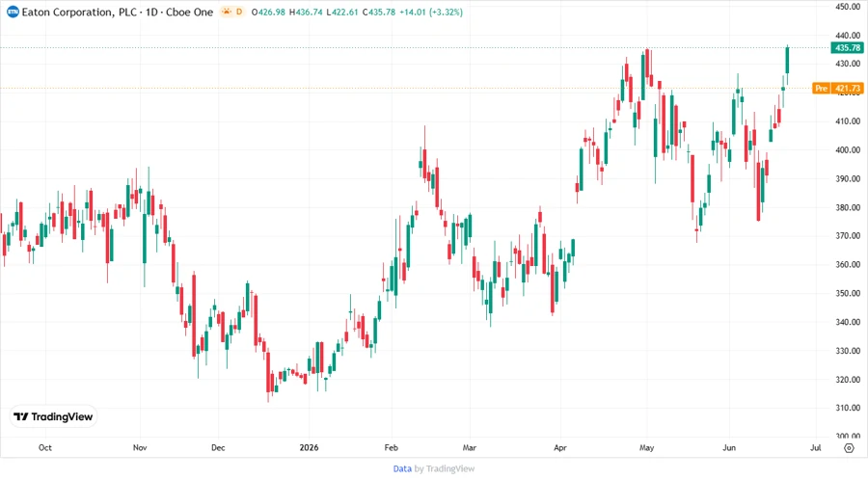
Task: Click the 2026 label on the time axis
Action: (x=309, y=447)
